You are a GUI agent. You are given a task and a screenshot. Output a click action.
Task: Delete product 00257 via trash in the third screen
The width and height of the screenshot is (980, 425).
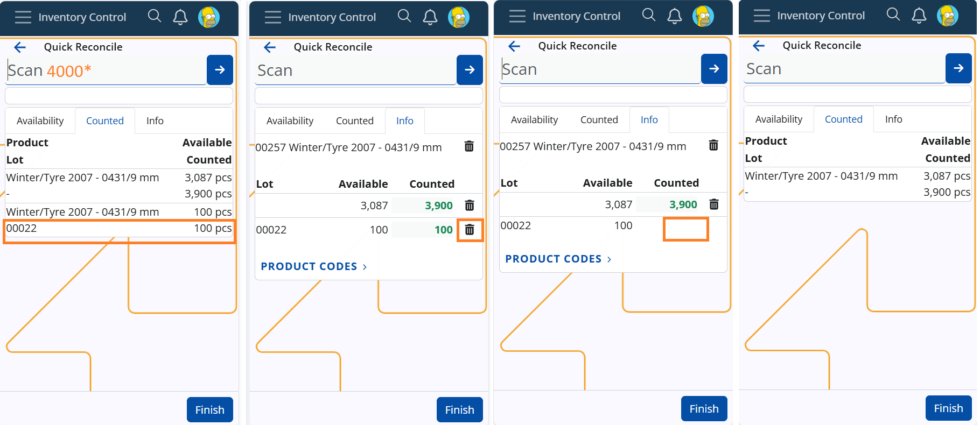(x=713, y=145)
